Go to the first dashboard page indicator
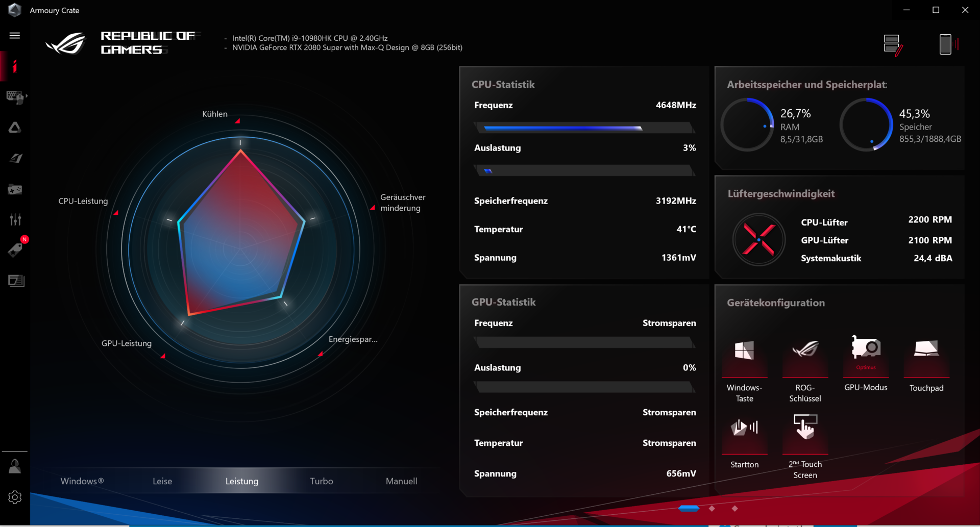This screenshot has height=527, width=980. pyautogui.click(x=689, y=508)
